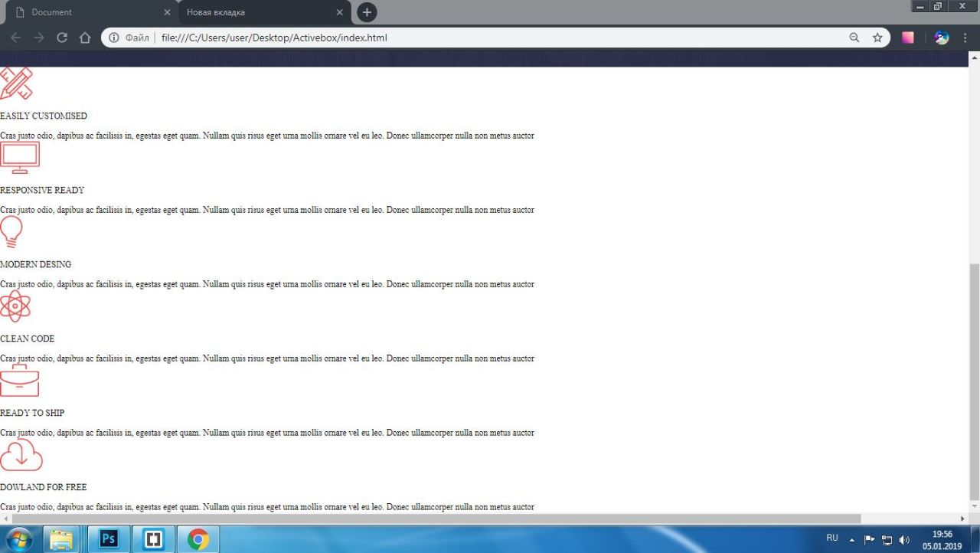Screen dimensions: 980x553
Task: Click the RU language indicator
Action: point(832,538)
